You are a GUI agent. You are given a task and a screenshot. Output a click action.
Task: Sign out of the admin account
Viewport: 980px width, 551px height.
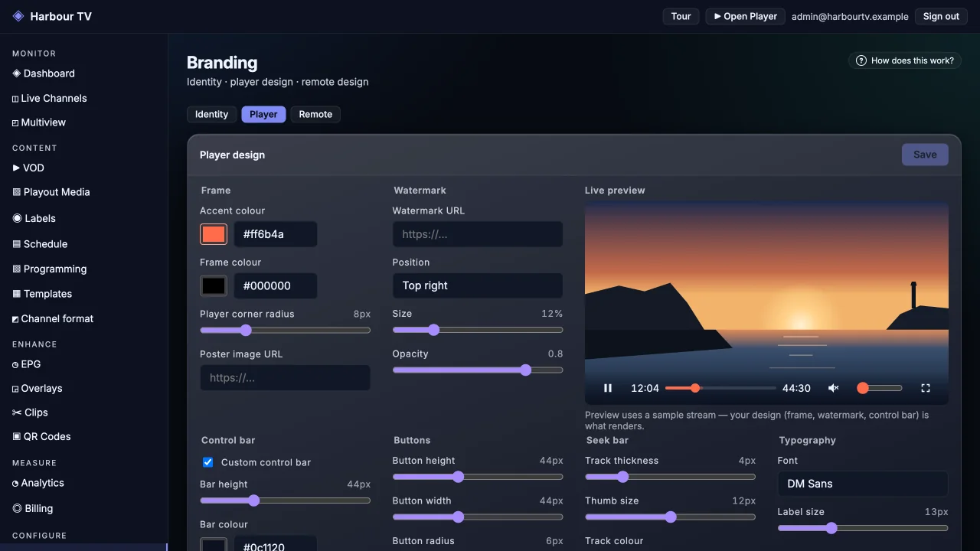click(x=941, y=16)
